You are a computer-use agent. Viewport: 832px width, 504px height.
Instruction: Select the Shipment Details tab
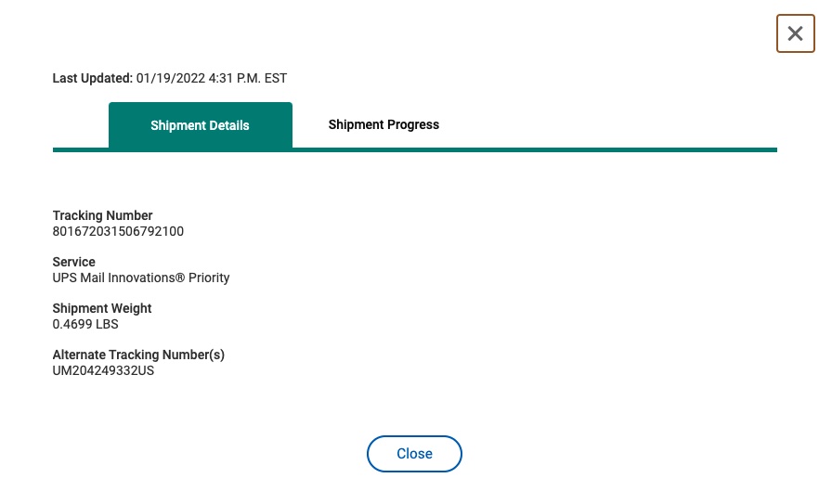coord(200,125)
